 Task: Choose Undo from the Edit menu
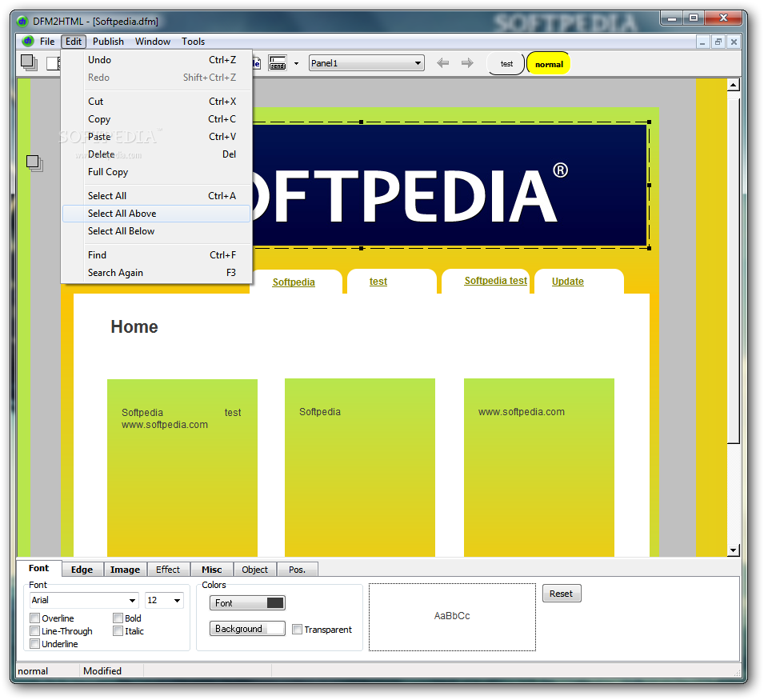(156, 60)
